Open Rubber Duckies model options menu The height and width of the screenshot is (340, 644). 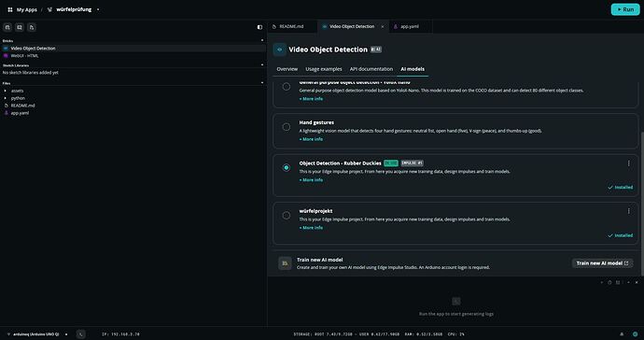pyautogui.click(x=628, y=163)
